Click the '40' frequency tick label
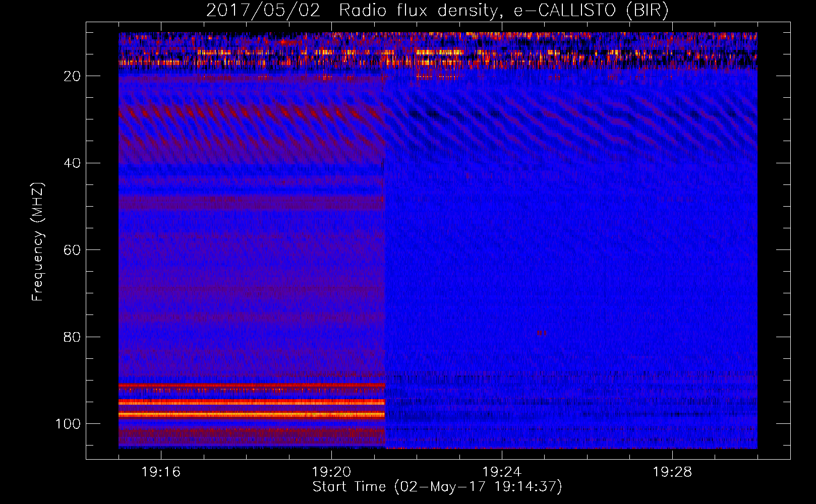The width and height of the screenshot is (816, 504). (x=72, y=163)
